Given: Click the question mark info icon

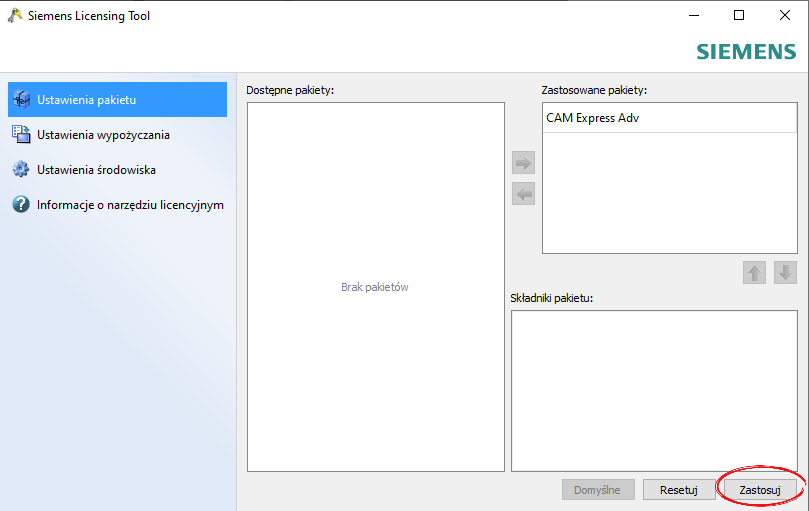Looking at the screenshot, I should (21, 204).
